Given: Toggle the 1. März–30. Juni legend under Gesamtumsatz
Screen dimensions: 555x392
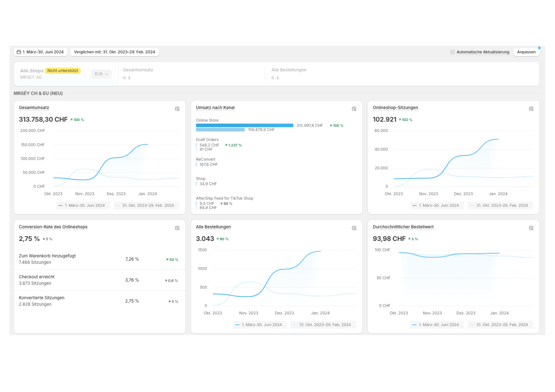Looking at the screenshot, I should click(x=82, y=205).
